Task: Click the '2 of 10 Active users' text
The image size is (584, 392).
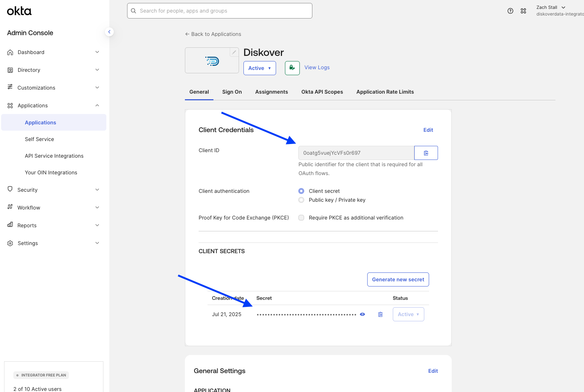Action: click(x=37, y=389)
